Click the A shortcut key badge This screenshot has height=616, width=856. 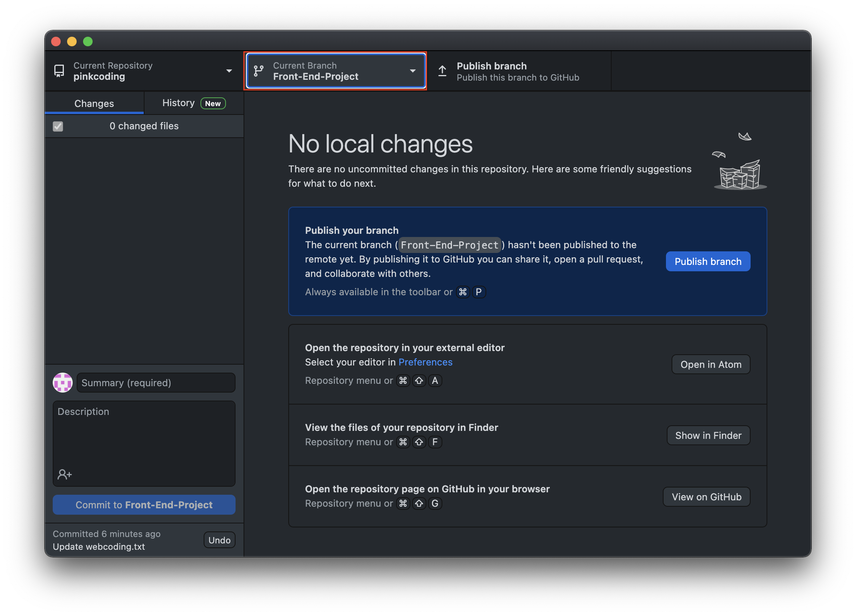click(435, 380)
